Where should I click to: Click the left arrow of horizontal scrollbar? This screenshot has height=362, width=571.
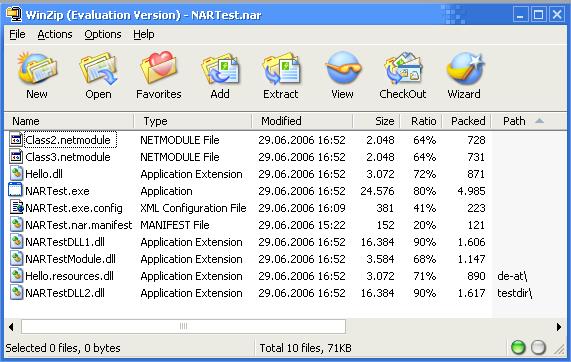11,327
